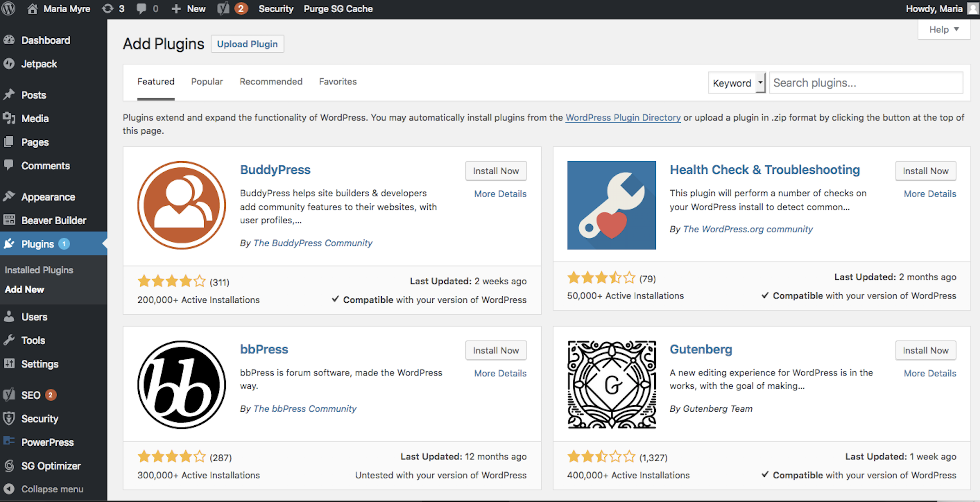Click the Settings sliders icon

pyautogui.click(x=9, y=363)
